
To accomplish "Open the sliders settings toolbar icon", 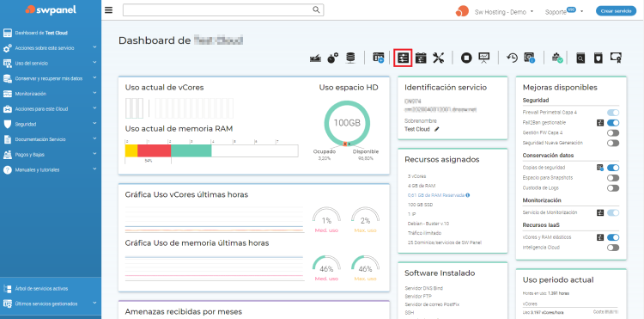I will [403, 58].
